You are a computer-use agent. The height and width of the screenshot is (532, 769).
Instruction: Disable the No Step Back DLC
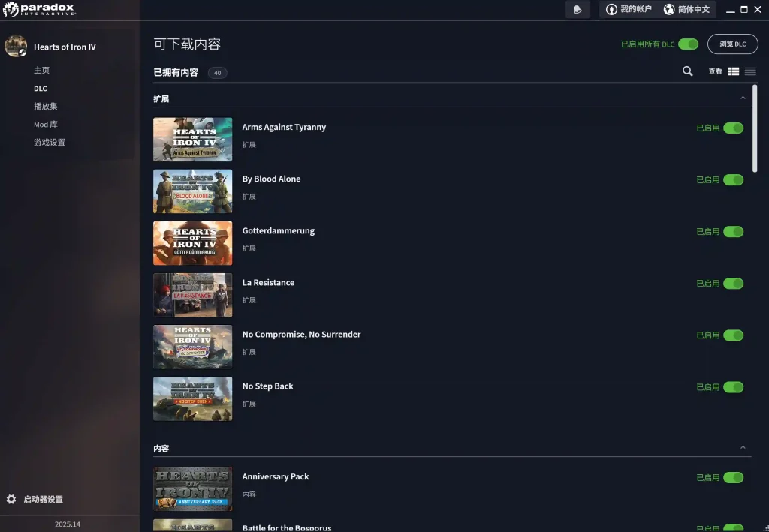pos(733,387)
